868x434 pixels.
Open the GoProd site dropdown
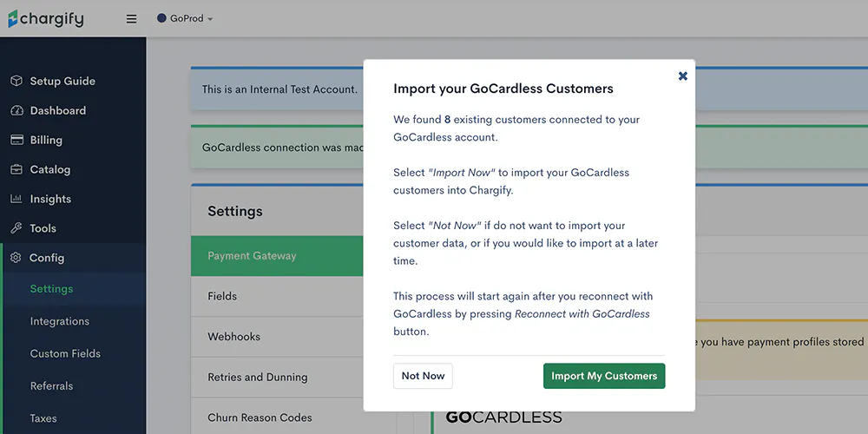185,18
